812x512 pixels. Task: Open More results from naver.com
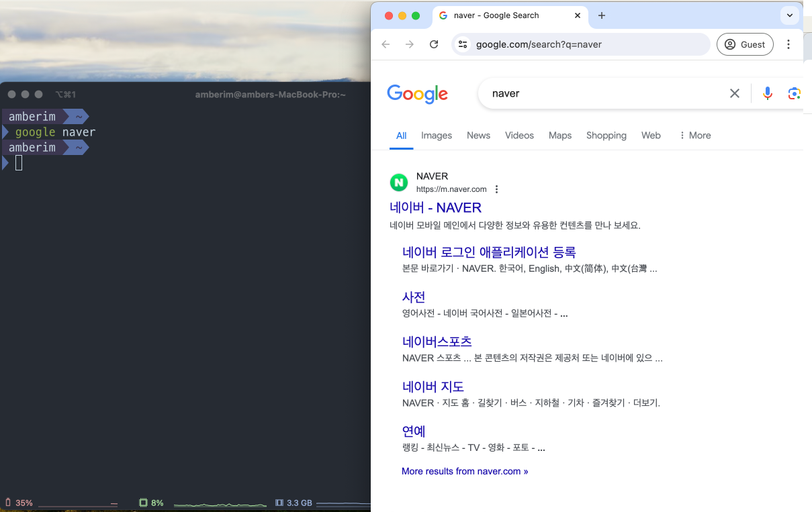[x=465, y=471]
